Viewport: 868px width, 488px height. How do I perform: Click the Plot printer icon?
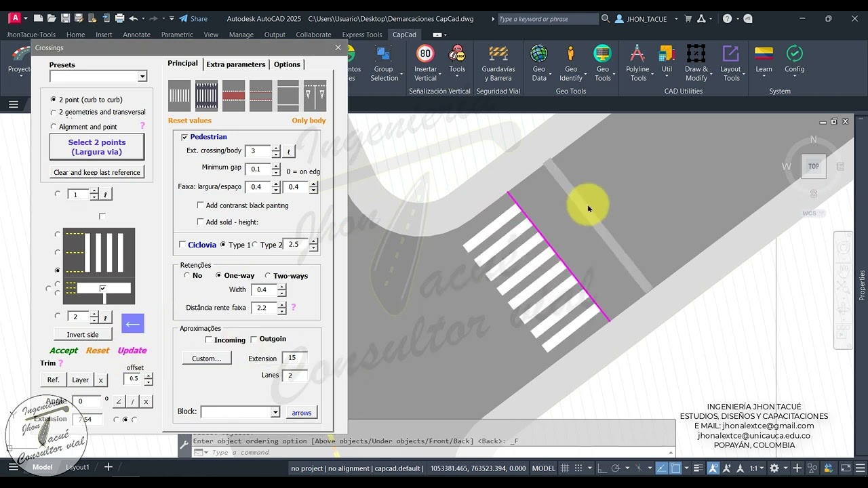(119, 18)
